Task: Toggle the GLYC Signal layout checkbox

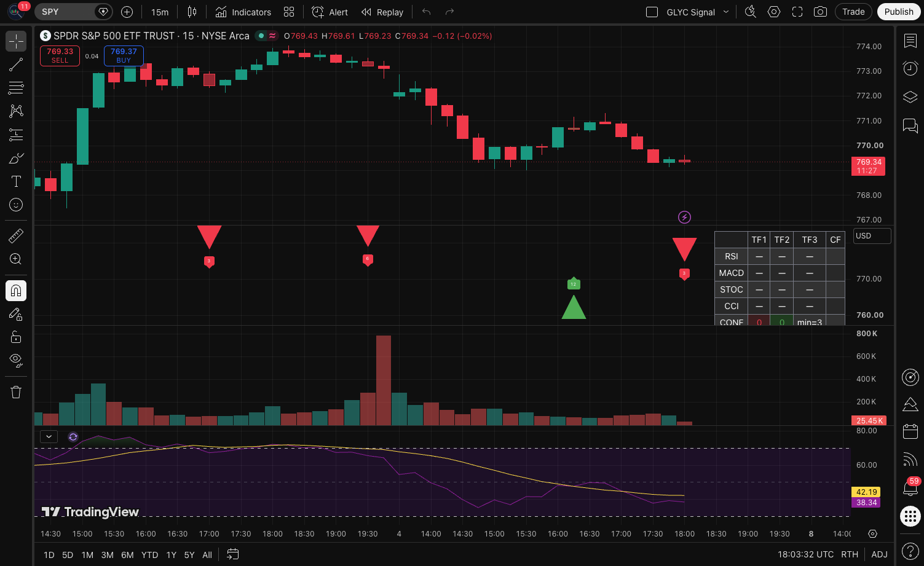Action: 652,12
